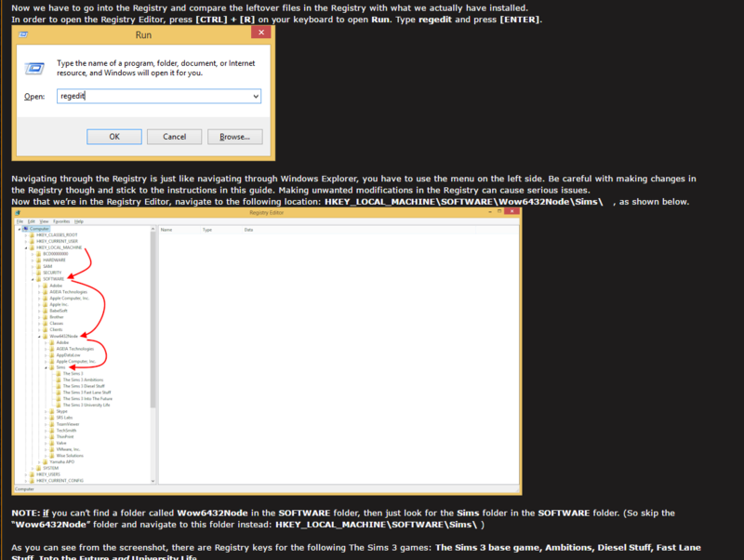Select the 'The Sims 3 Fast Lane Stuff' key
This screenshot has width=744, height=560.
coord(86,393)
